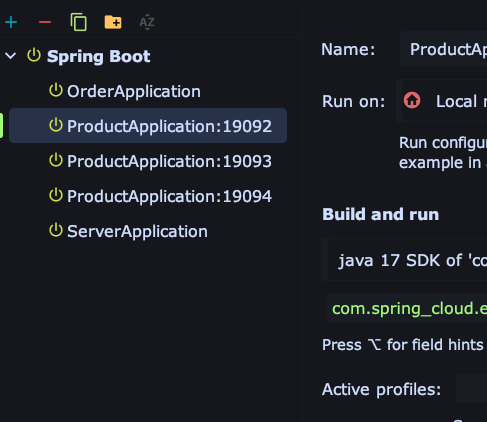487x422 pixels.
Task: Click the ServerApplication power icon
Action: [56, 230]
